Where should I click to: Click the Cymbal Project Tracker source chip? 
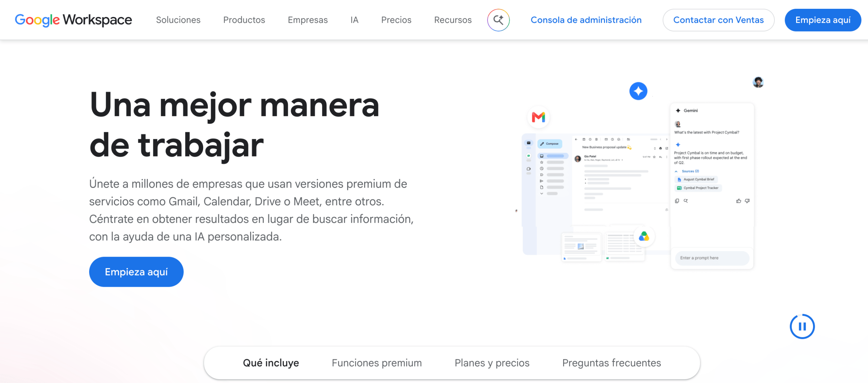tap(698, 188)
